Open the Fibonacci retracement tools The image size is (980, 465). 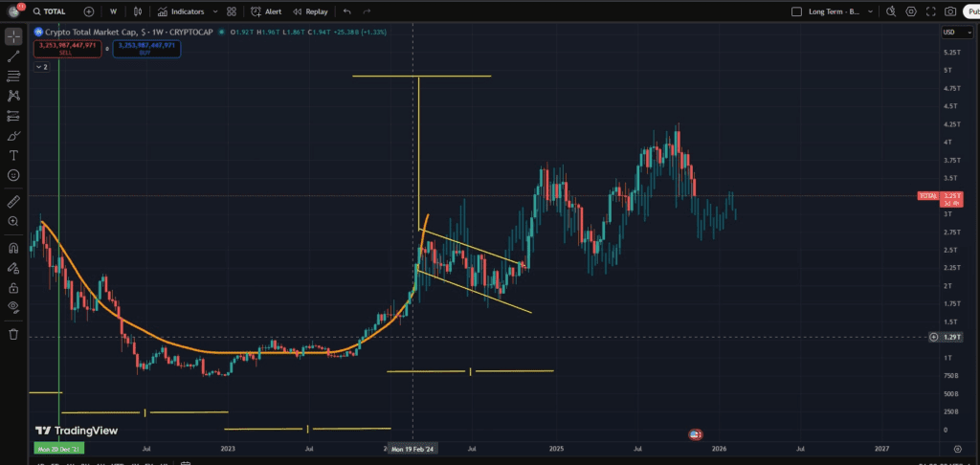[x=13, y=77]
